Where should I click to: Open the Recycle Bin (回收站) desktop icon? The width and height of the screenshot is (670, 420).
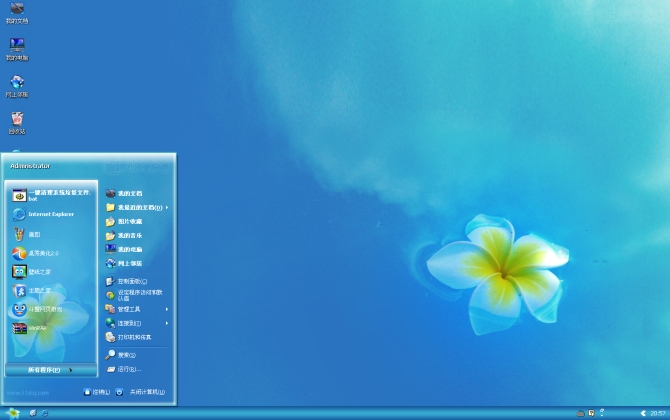tap(17, 123)
